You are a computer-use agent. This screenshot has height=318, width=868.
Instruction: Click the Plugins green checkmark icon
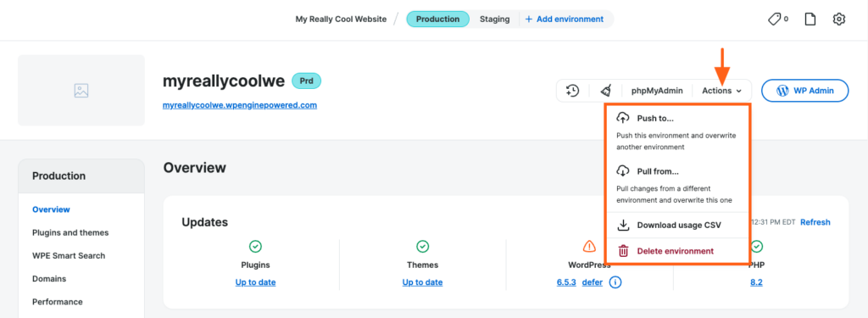coord(255,246)
